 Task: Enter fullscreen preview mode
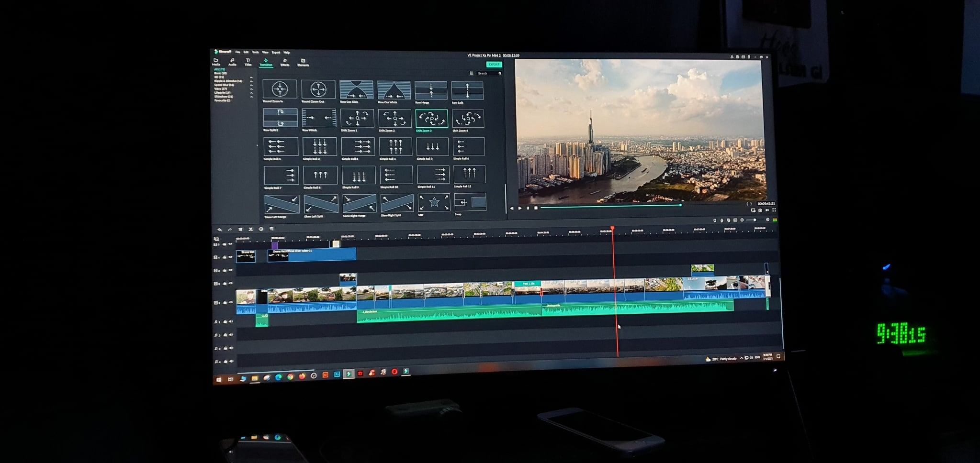click(x=774, y=210)
